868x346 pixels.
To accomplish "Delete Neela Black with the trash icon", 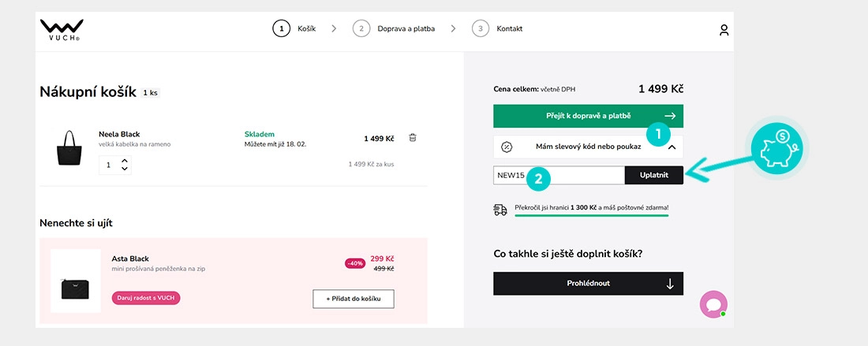I will (x=413, y=138).
